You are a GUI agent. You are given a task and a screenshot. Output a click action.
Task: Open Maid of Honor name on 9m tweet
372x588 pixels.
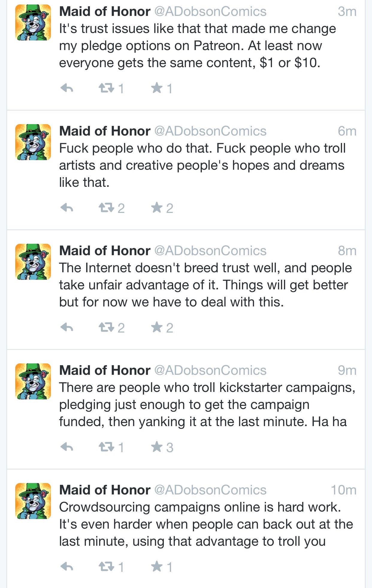(x=105, y=370)
